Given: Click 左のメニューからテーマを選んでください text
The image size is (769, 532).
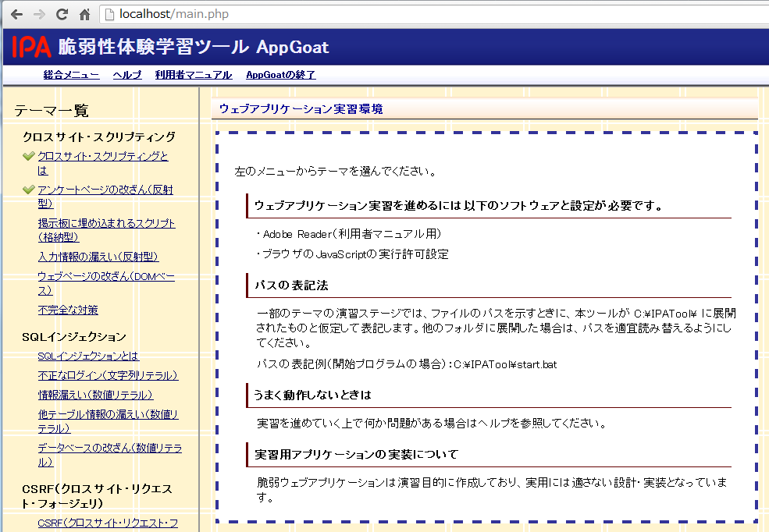Looking at the screenshot, I should tap(336, 172).
